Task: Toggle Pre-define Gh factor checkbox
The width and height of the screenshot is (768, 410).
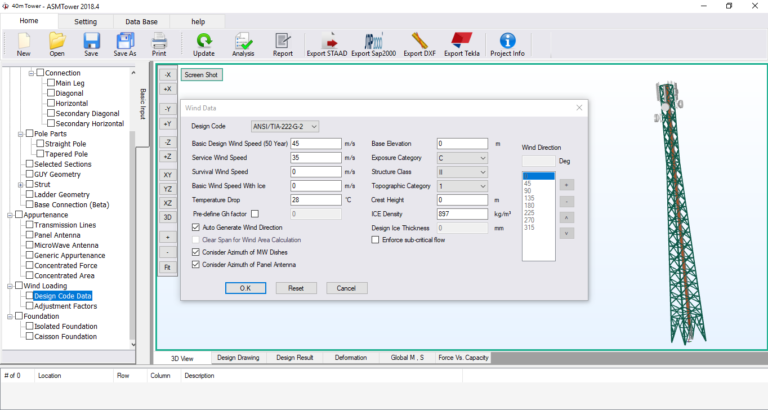Action: pyautogui.click(x=255, y=214)
